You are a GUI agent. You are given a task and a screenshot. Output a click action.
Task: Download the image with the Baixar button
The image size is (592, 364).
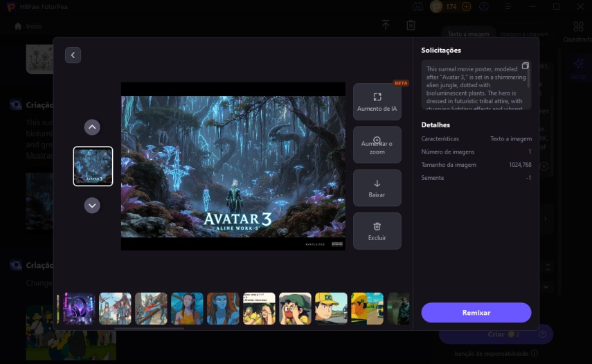(377, 188)
